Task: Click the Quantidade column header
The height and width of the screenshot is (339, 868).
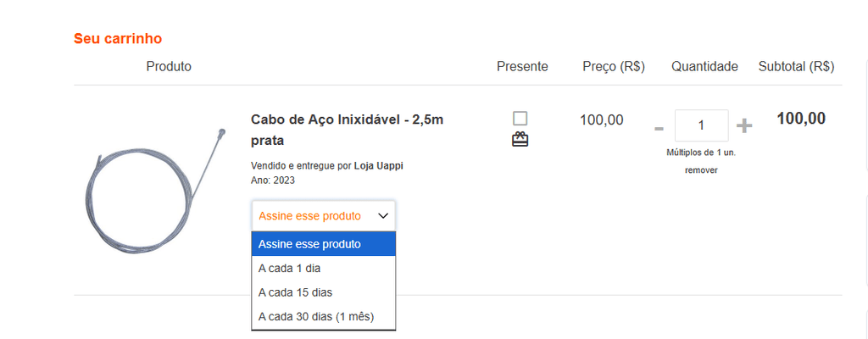Action: (x=704, y=66)
